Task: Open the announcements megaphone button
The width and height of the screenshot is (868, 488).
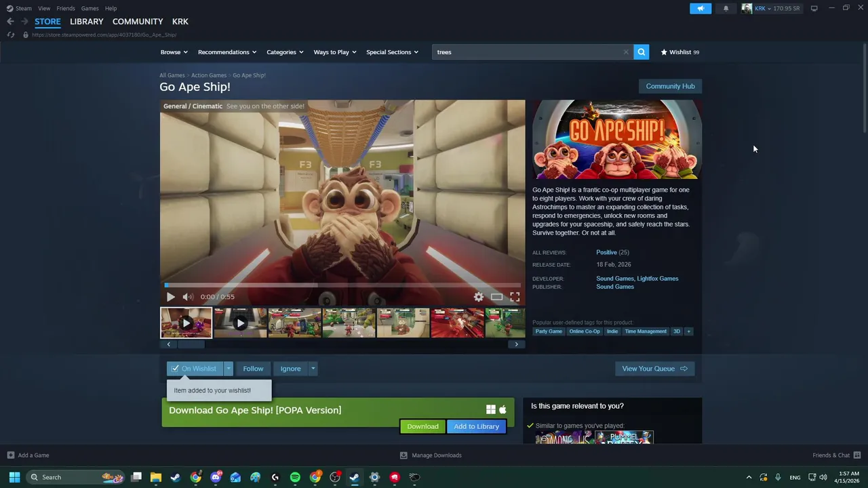Action: [x=701, y=8]
